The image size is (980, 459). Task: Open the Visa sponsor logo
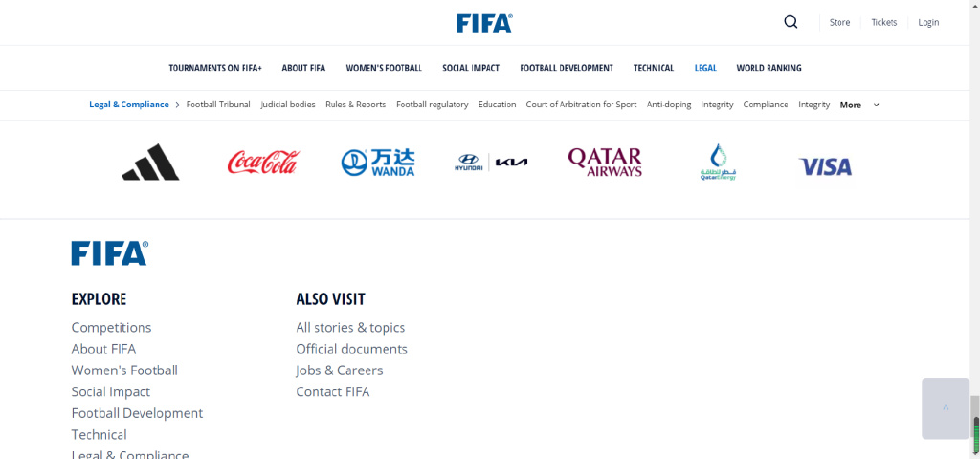click(x=825, y=167)
